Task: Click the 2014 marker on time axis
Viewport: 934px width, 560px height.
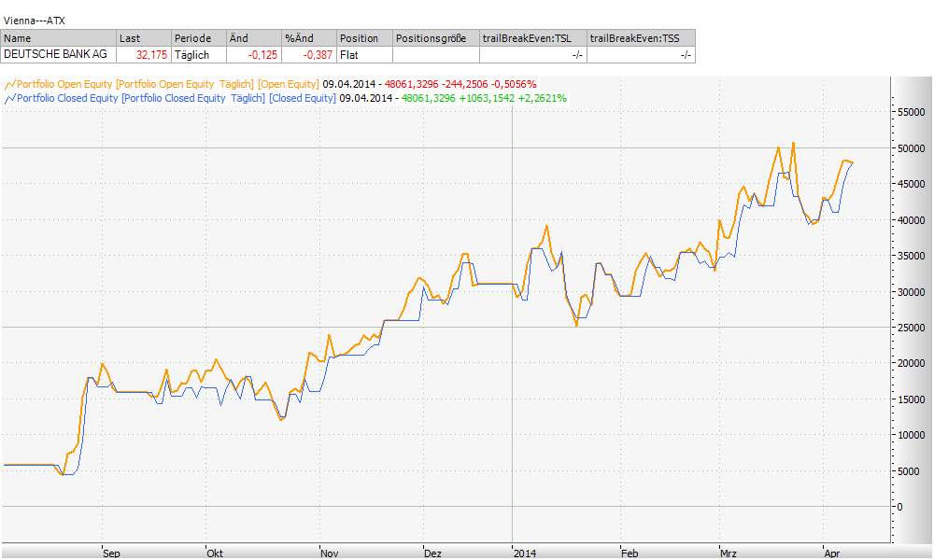Action: (525, 553)
